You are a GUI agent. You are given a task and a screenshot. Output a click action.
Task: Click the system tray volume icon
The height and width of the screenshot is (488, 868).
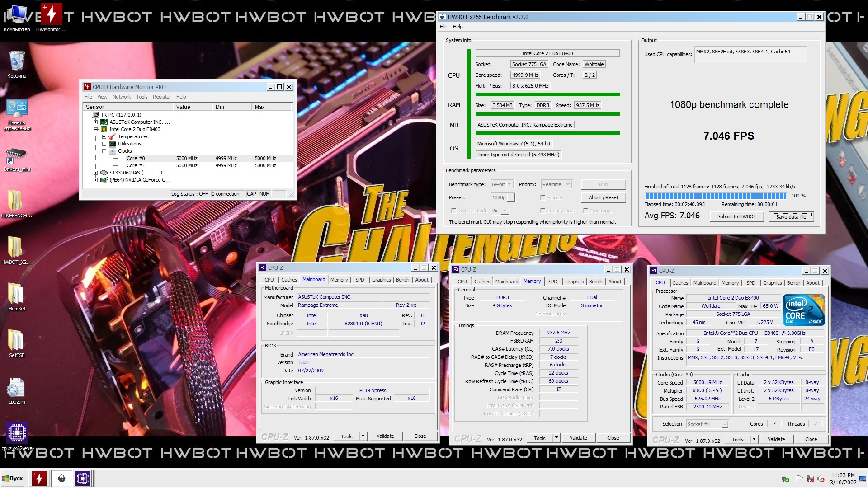pos(821,479)
